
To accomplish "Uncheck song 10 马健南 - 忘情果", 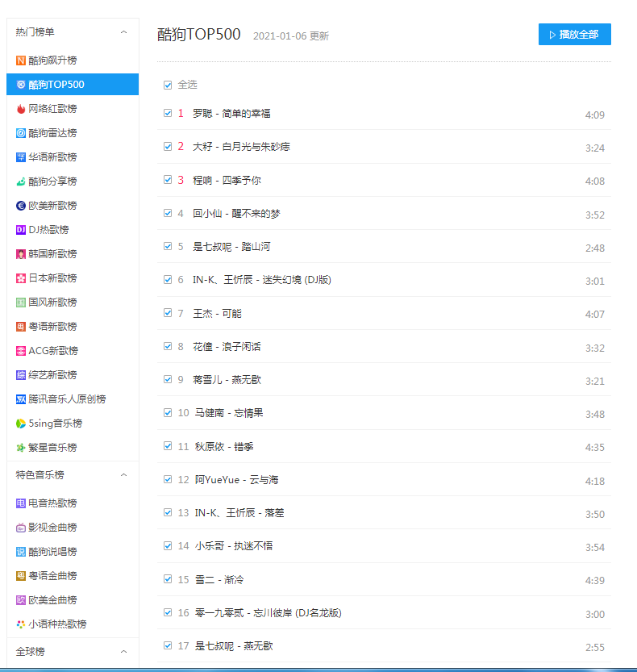I will pyautogui.click(x=168, y=413).
